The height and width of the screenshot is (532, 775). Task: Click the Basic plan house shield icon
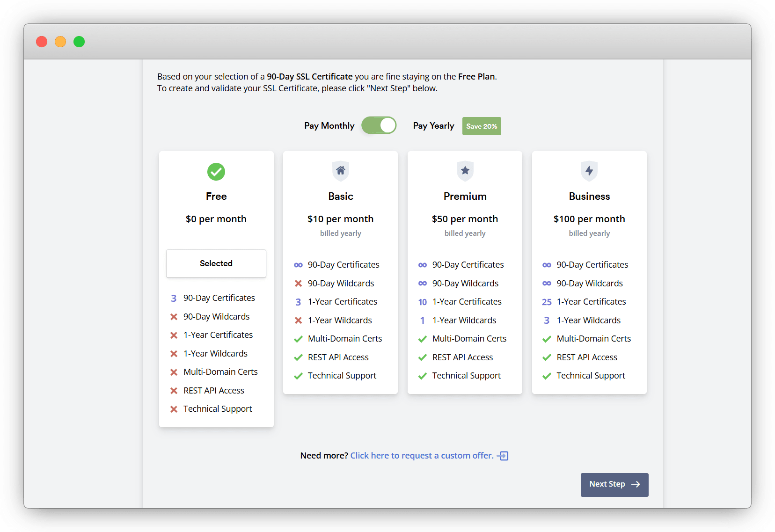[x=340, y=171]
